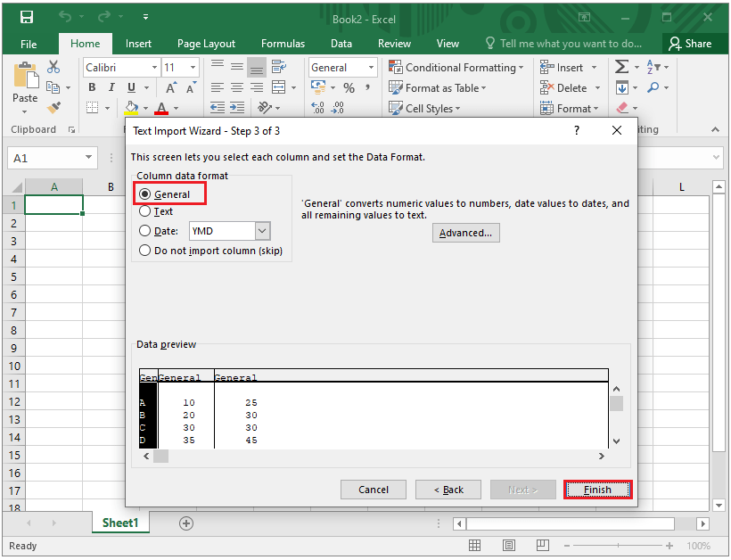Select the General column data format
Screen dimensions: 731x560
146,194
